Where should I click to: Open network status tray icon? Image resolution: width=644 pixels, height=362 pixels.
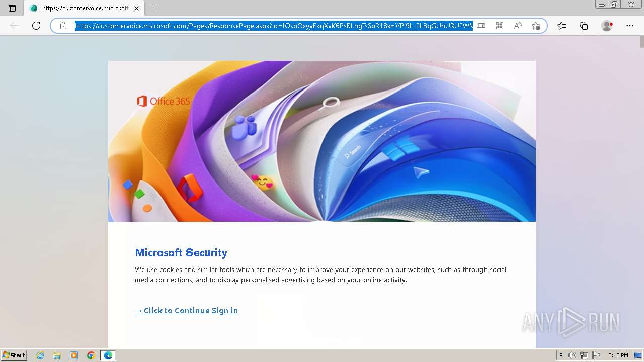[x=584, y=355]
